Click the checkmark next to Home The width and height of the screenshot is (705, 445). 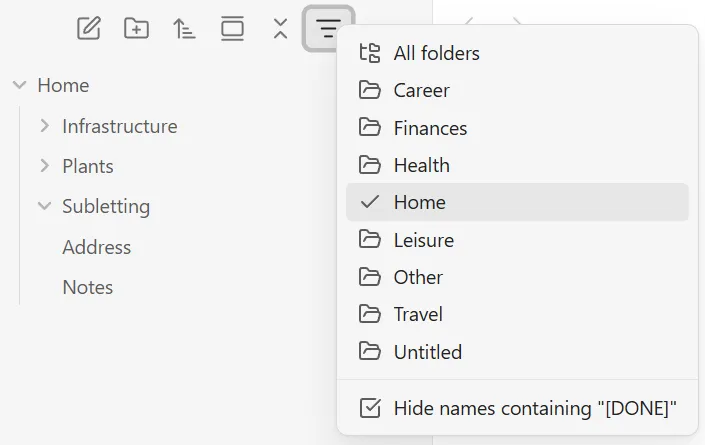coord(370,202)
